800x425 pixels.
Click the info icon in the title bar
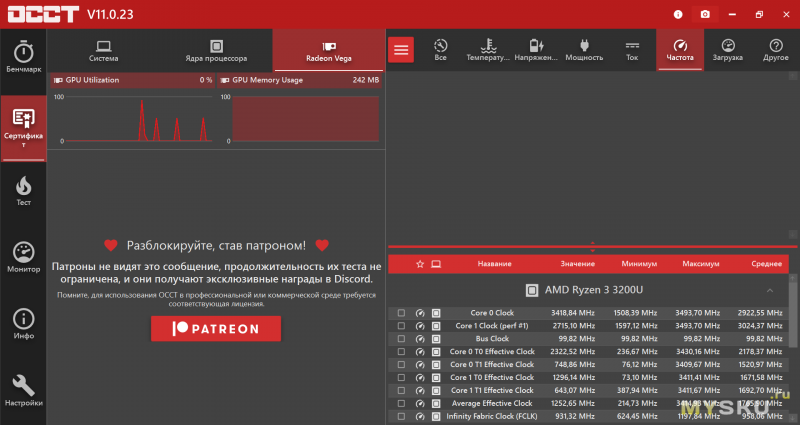tap(678, 14)
